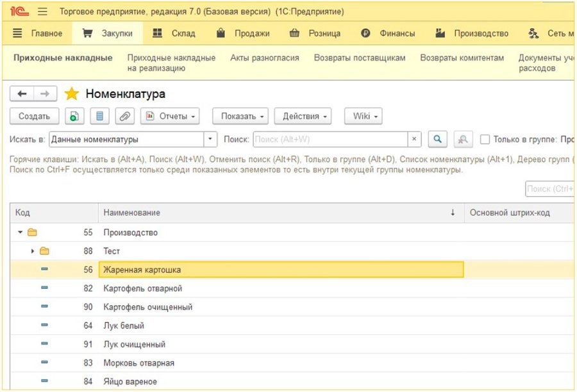Click the back arrow navigation button
Image resolution: width=577 pixels, height=392 pixels.
[x=22, y=94]
